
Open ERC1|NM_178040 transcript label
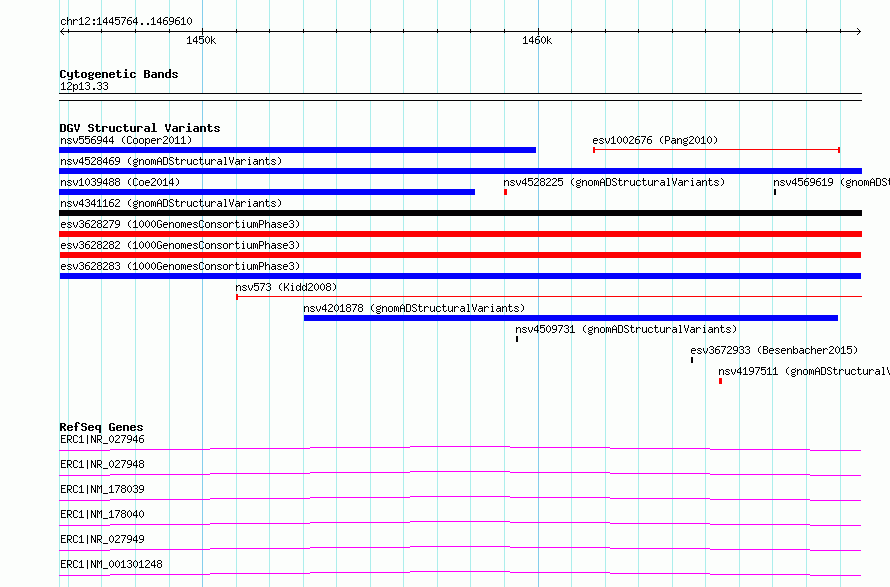coord(102,514)
